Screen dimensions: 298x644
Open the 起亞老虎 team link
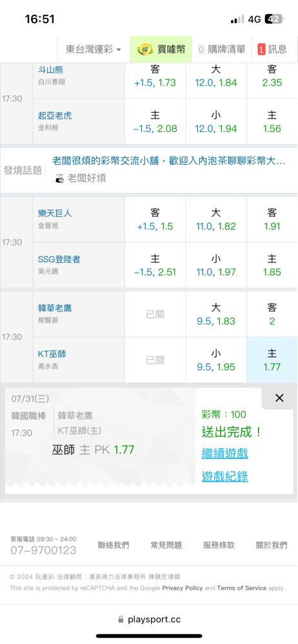55,116
